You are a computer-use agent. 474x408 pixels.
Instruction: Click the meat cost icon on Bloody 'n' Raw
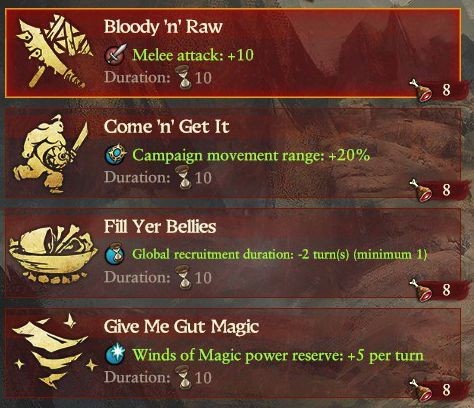[x=422, y=90]
